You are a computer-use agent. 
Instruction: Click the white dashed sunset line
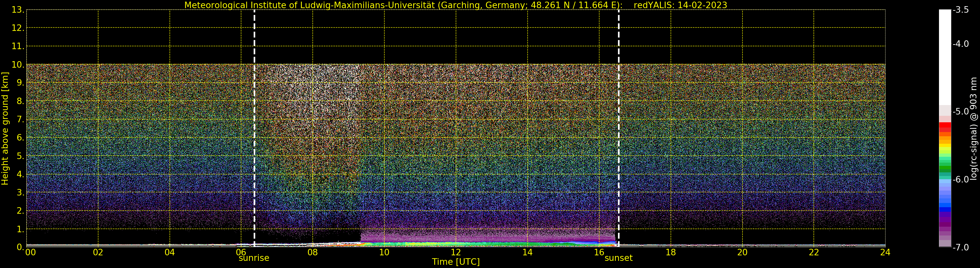tap(619, 128)
